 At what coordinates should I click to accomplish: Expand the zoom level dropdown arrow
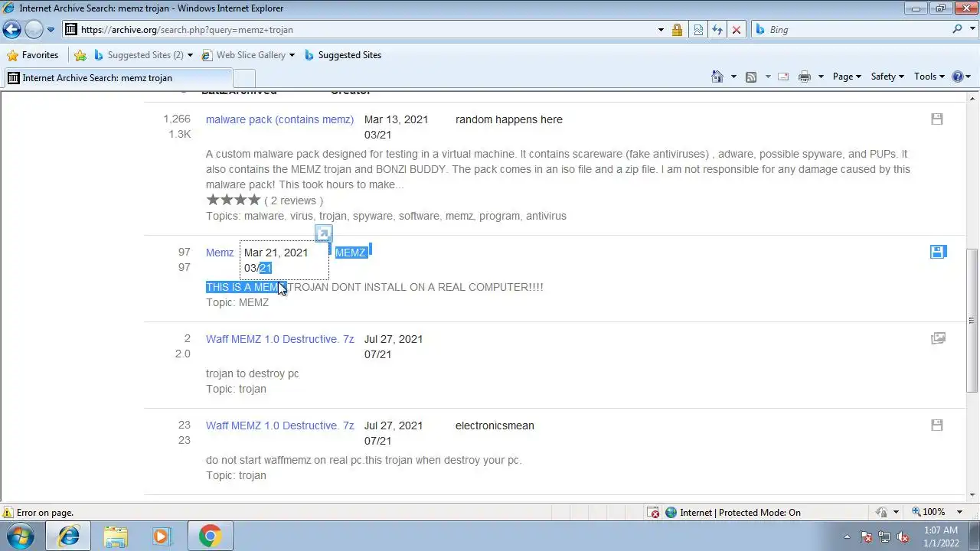959,512
